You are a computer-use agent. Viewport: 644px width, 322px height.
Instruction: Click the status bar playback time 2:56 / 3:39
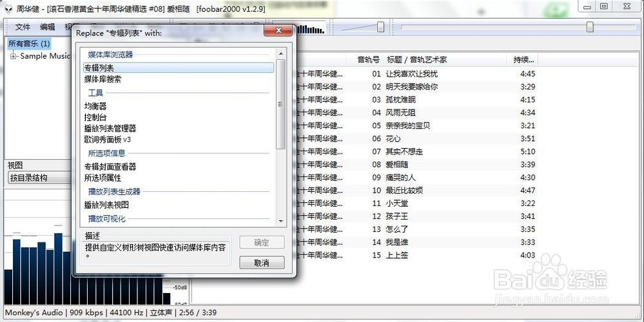click(x=197, y=312)
